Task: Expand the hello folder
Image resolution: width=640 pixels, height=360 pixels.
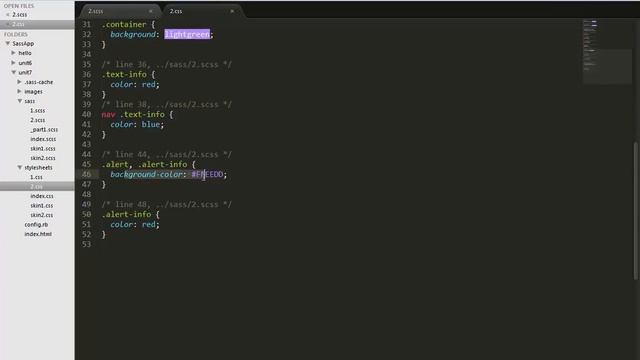Action: [x=13, y=53]
